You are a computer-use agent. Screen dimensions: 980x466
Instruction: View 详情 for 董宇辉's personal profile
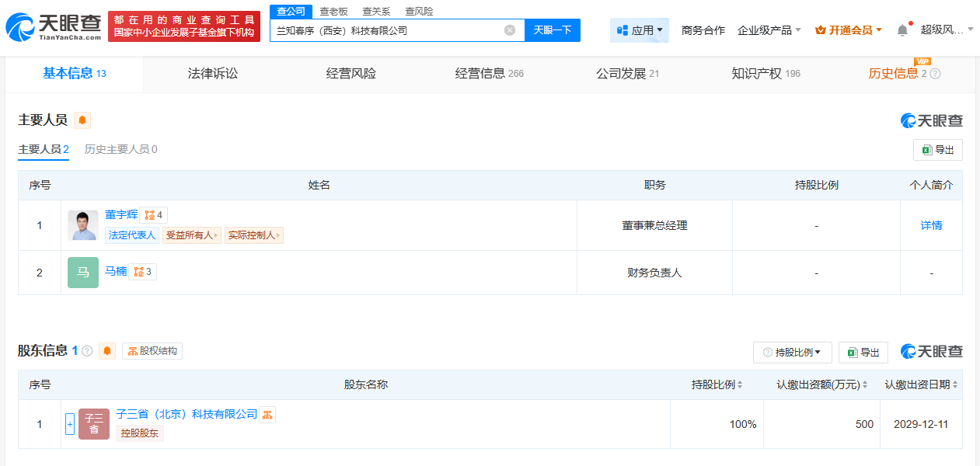pos(931,225)
